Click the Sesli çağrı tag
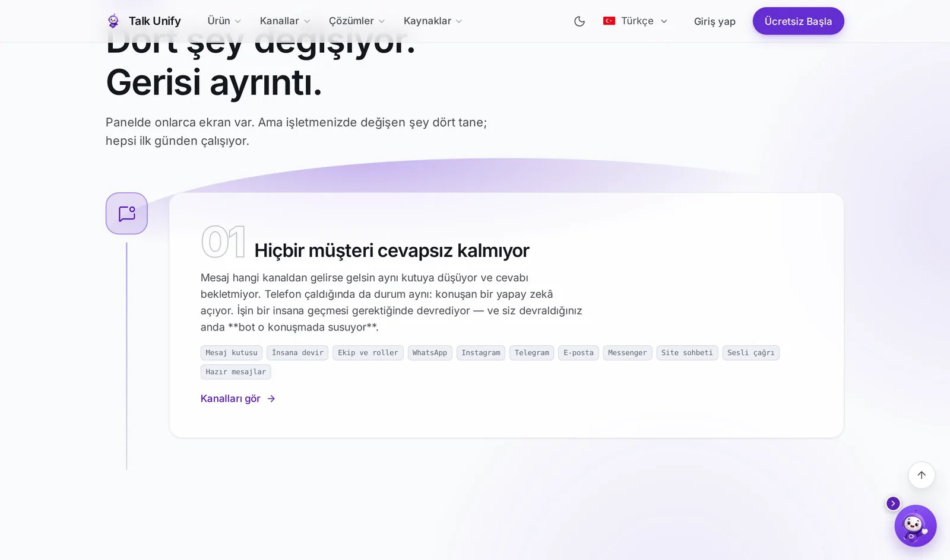Viewport: 950px width, 560px height. [751, 353]
